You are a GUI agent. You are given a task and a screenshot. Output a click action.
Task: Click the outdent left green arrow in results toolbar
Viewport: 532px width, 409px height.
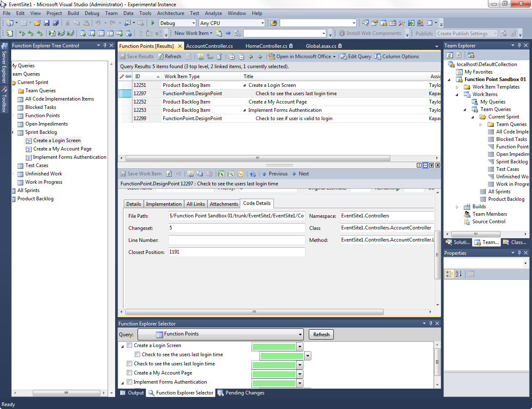(251, 57)
